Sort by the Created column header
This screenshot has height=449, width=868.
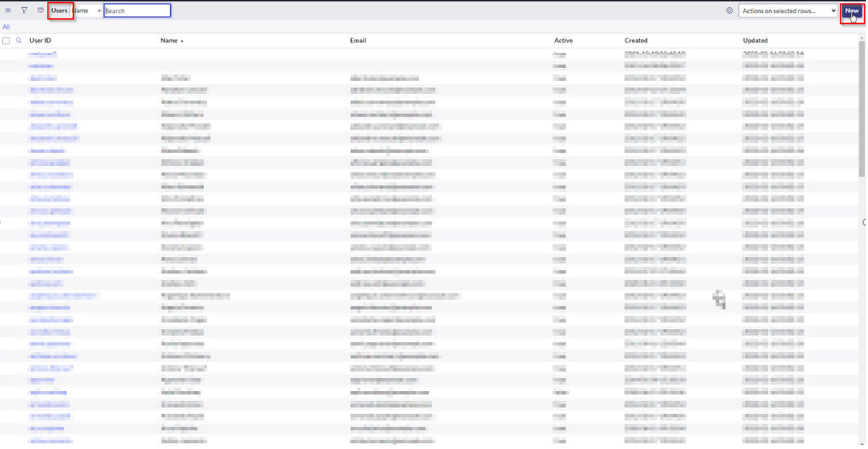[x=636, y=41]
